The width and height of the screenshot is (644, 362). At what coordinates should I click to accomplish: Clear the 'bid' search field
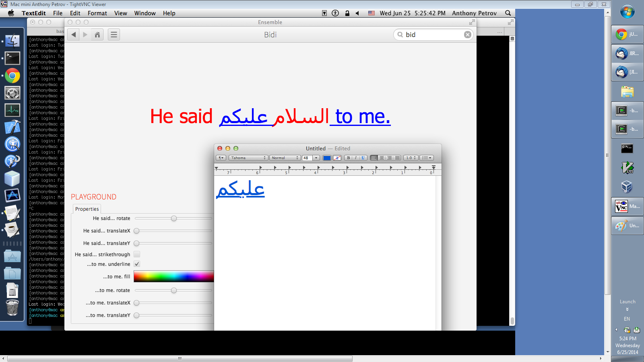point(467,35)
